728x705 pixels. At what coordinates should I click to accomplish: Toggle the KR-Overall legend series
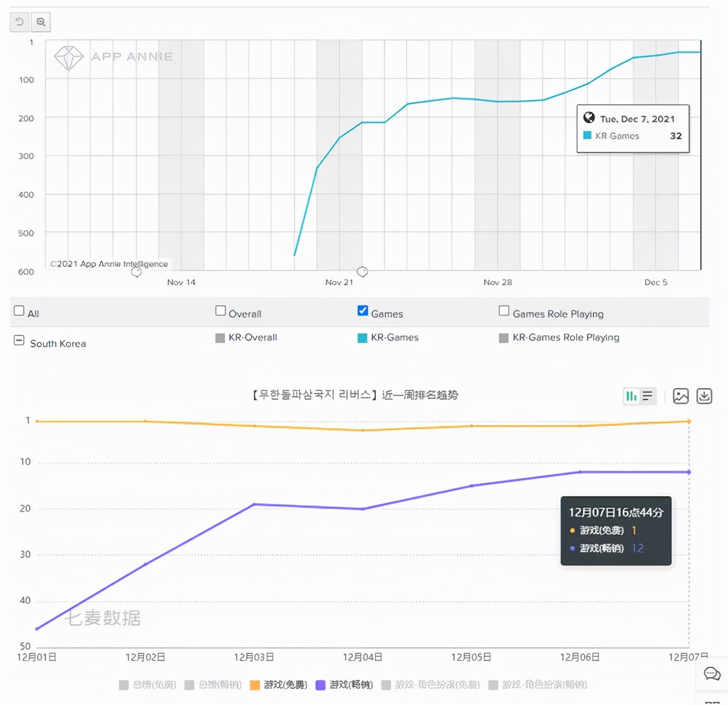246,338
